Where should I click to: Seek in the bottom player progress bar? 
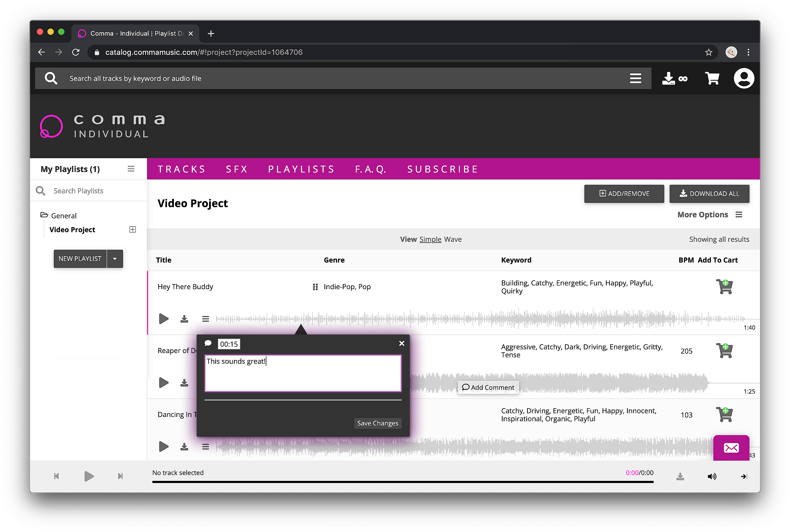[x=402, y=481]
